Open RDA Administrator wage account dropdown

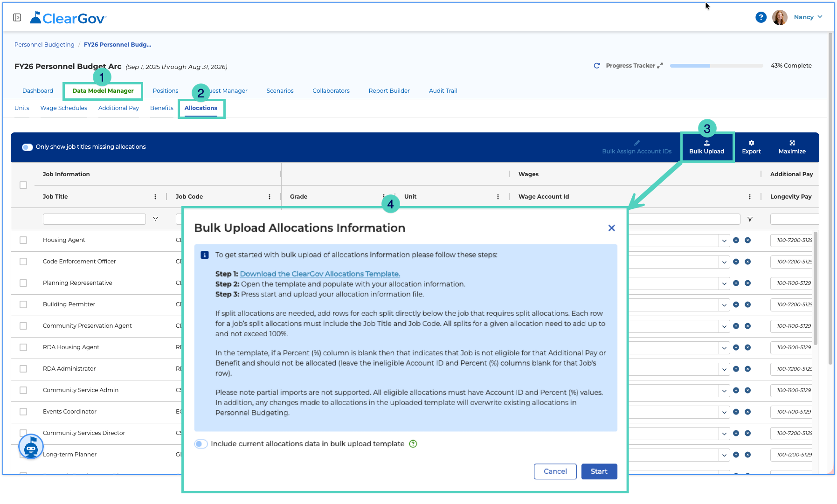point(724,369)
